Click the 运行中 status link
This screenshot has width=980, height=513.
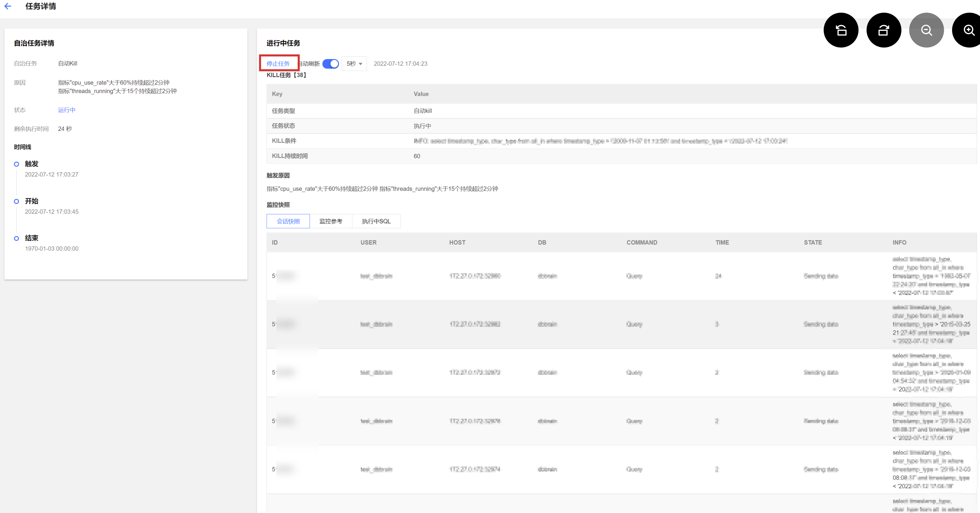point(67,110)
